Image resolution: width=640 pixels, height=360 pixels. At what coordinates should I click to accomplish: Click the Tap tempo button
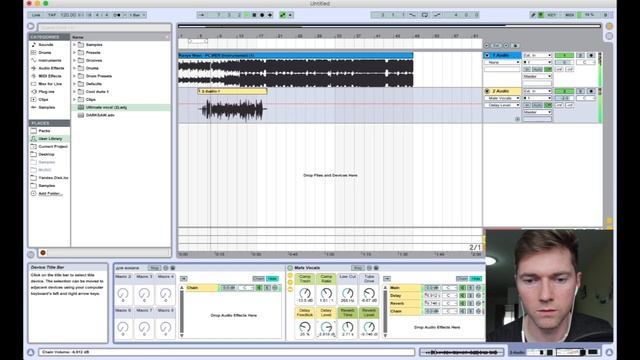52,15
